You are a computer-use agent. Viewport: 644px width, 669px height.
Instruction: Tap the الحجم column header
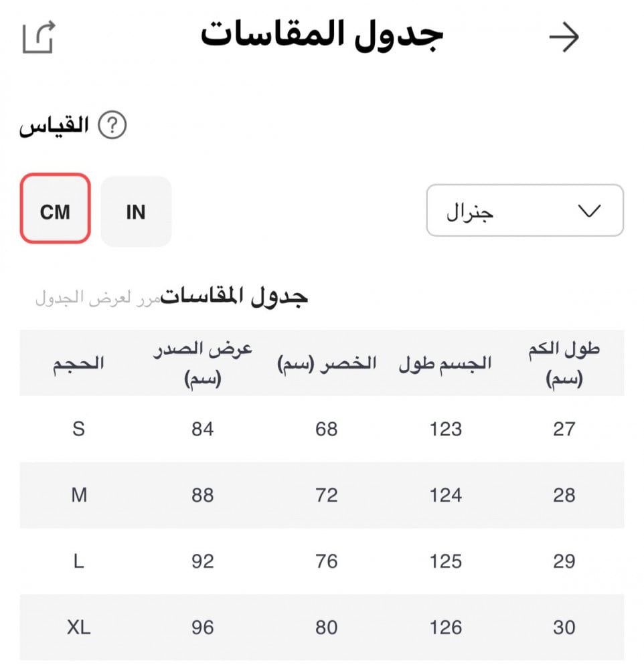(x=79, y=363)
